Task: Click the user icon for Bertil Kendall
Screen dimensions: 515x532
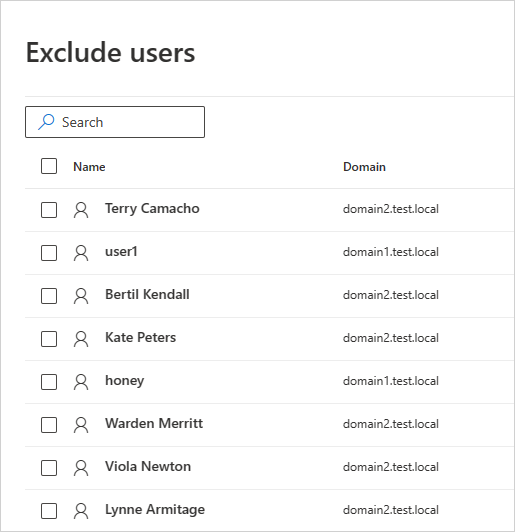Action: pyautogui.click(x=81, y=296)
